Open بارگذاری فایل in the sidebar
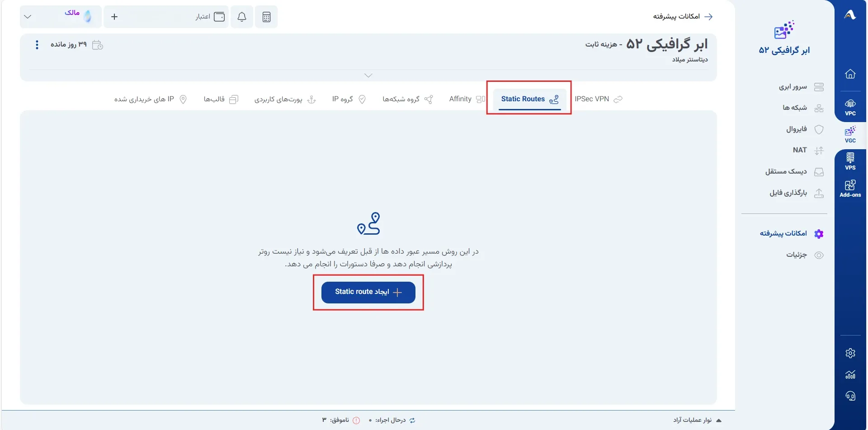868x430 pixels. (x=797, y=193)
